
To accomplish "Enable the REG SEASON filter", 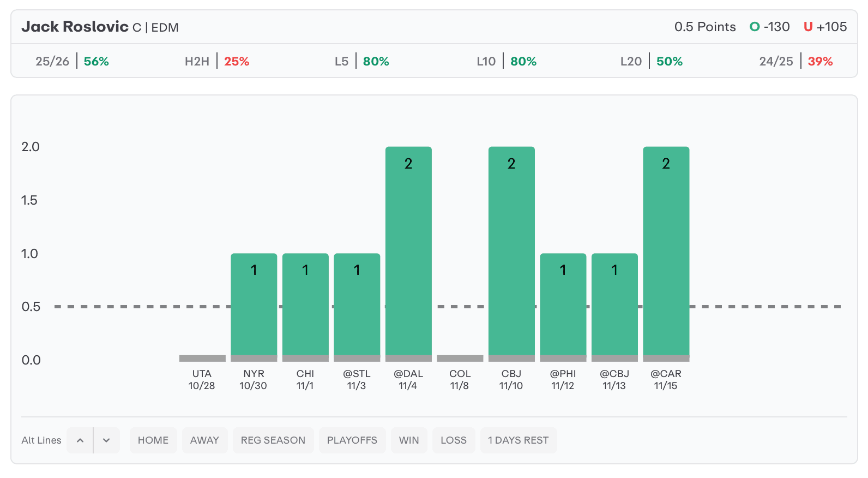I will (x=273, y=440).
